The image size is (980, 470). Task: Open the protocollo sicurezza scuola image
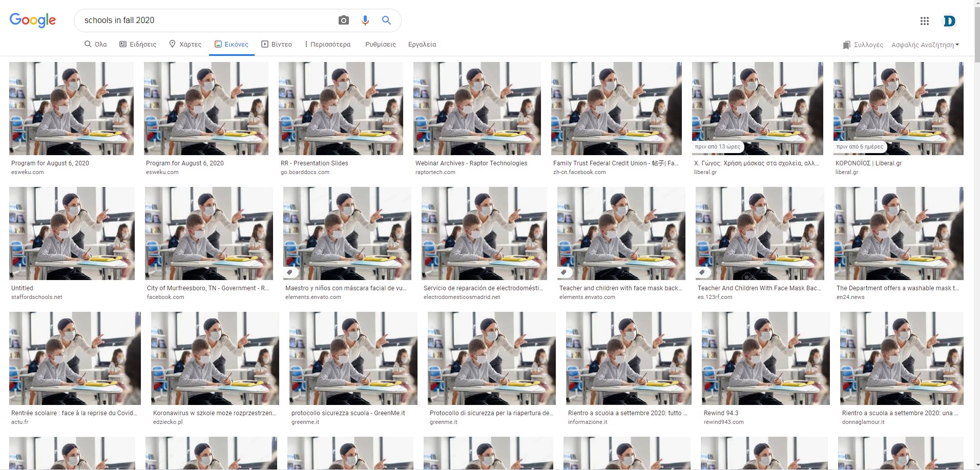coord(353,358)
